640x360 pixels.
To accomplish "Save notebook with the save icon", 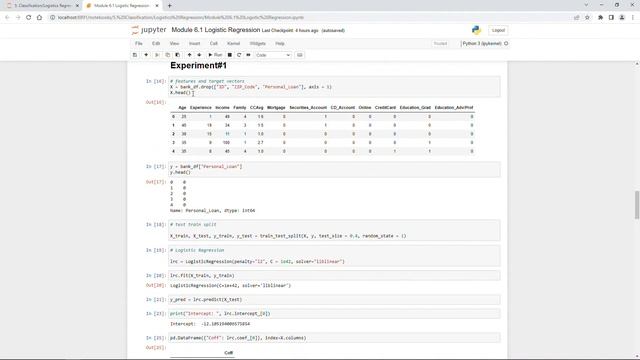I will pyautogui.click(x=135, y=55).
